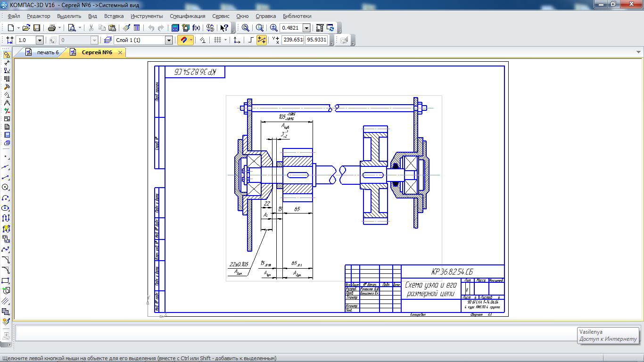
Task: Open the print preview
Action: click(x=72, y=28)
